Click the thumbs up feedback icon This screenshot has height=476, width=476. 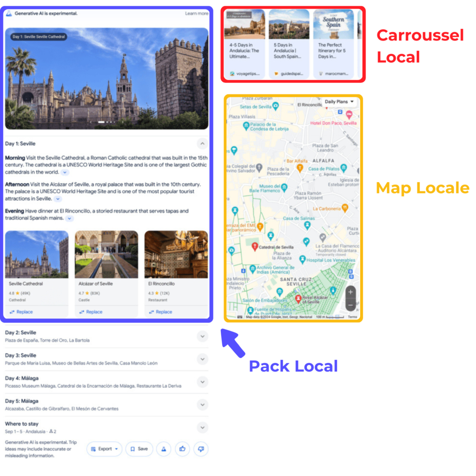coord(182,449)
